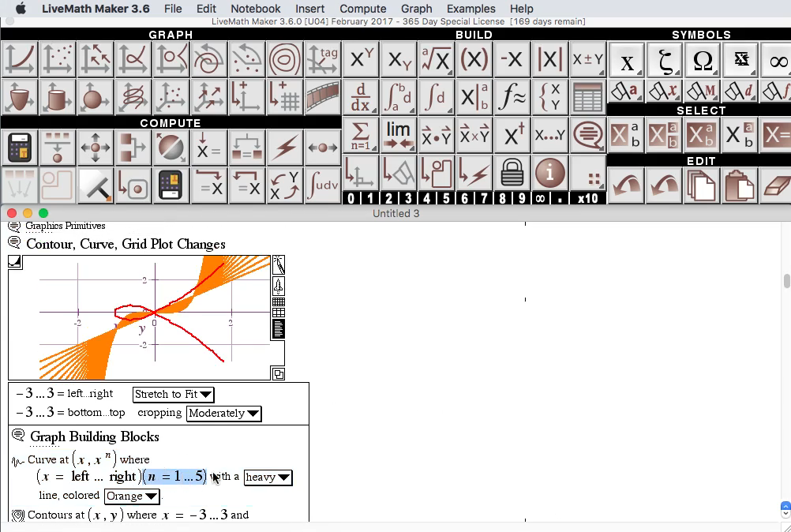Viewport: 791px width, 532px height.
Task: Open the Orange line color dropdown
Action: point(131,496)
